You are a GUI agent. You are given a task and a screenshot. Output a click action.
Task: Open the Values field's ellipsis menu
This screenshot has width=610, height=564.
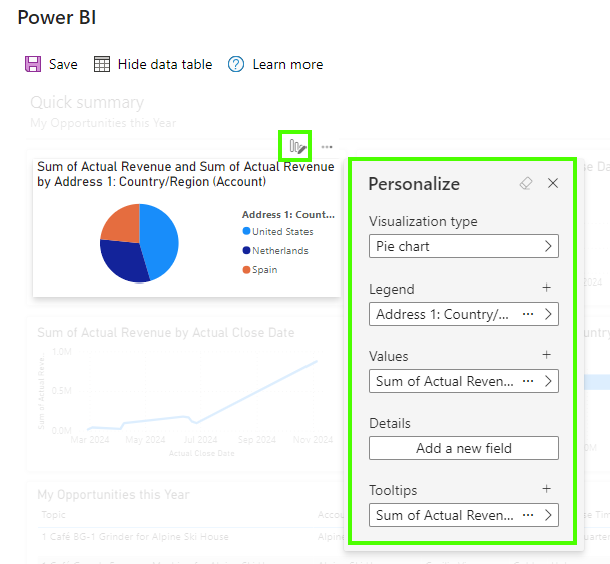pos(528,381)
